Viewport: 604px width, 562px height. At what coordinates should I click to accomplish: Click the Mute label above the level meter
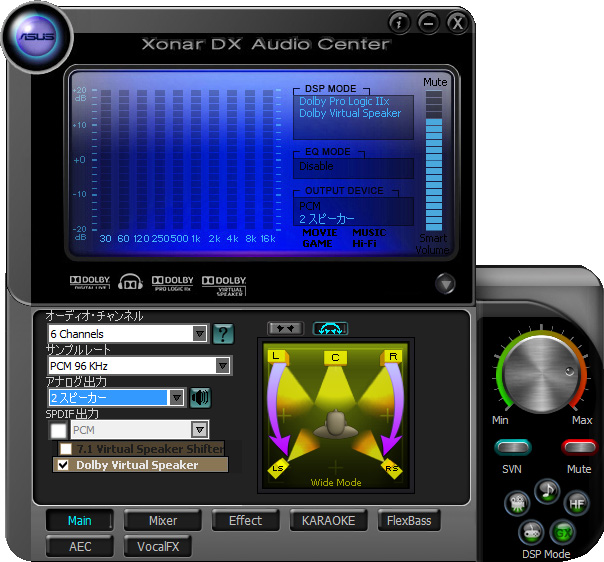(435, 82)
